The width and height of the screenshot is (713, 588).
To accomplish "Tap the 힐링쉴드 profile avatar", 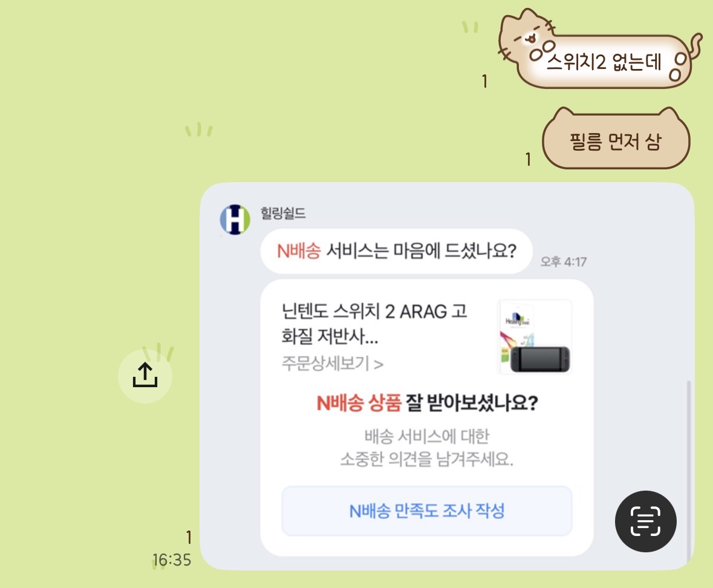I will pos(235,219).
